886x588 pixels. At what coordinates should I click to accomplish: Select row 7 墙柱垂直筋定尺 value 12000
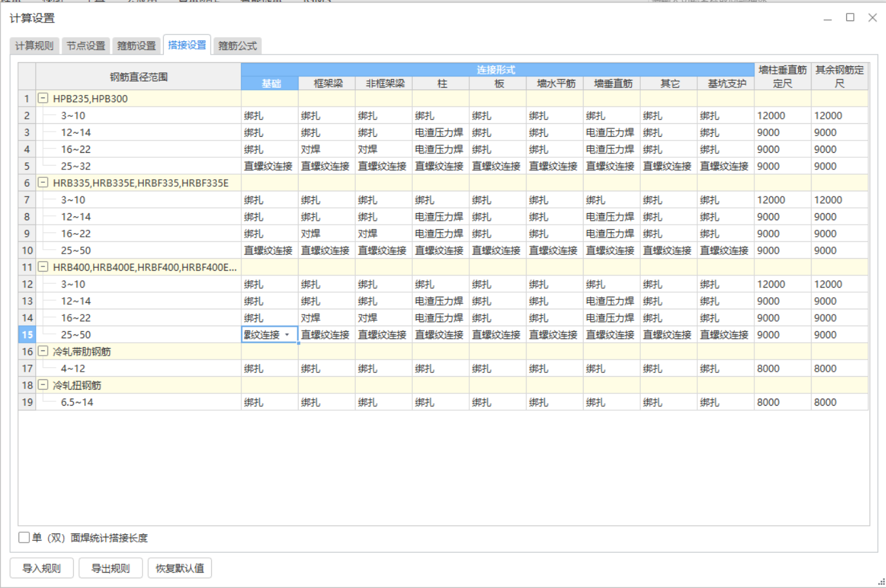click(x=783, y=200)
